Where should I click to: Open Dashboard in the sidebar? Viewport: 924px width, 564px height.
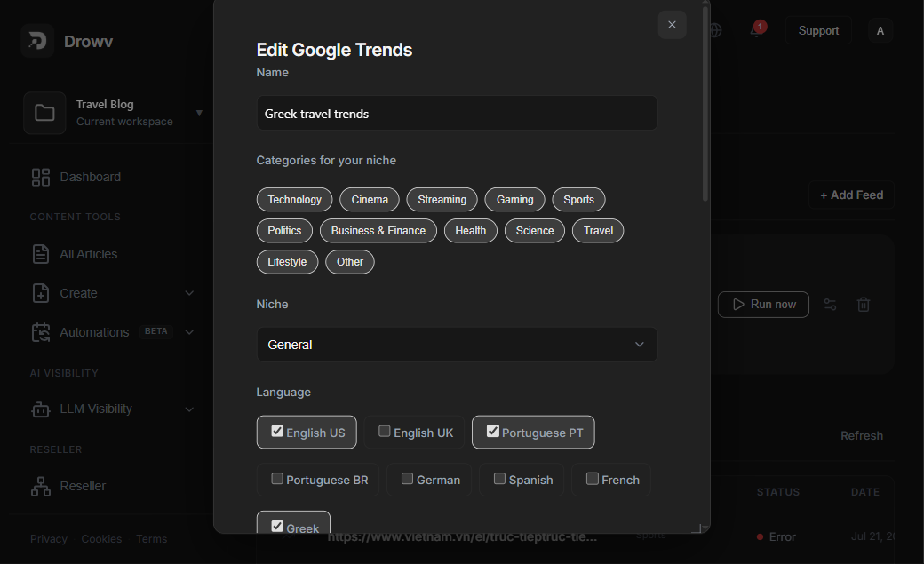tap(90, 177)
